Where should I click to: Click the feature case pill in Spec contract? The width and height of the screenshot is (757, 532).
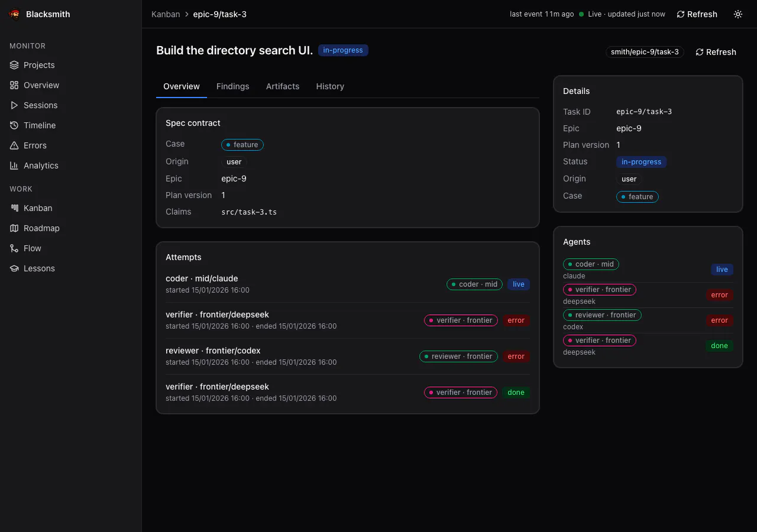click(x=242, y=145)
